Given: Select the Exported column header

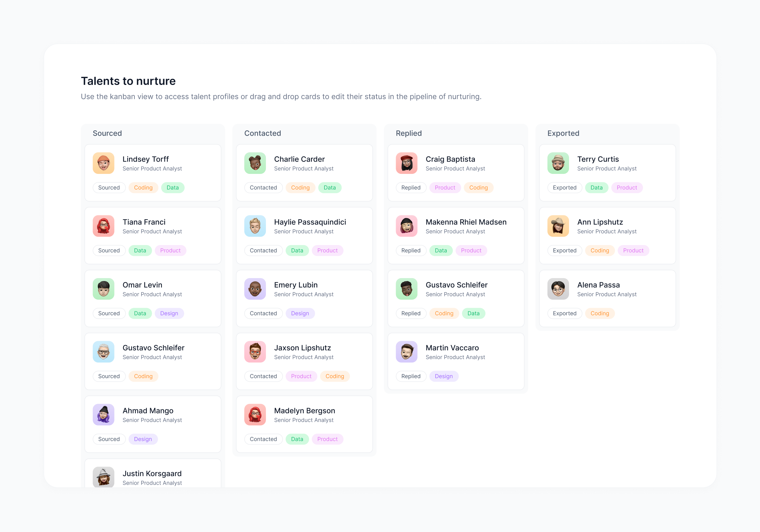Looking at the screenshot, I should [563, 133].
